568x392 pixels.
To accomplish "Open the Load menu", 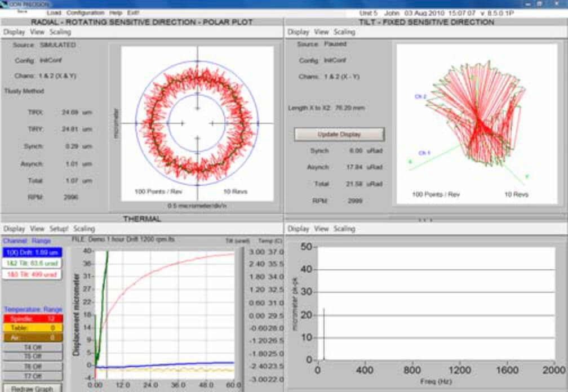I will 54,12.
